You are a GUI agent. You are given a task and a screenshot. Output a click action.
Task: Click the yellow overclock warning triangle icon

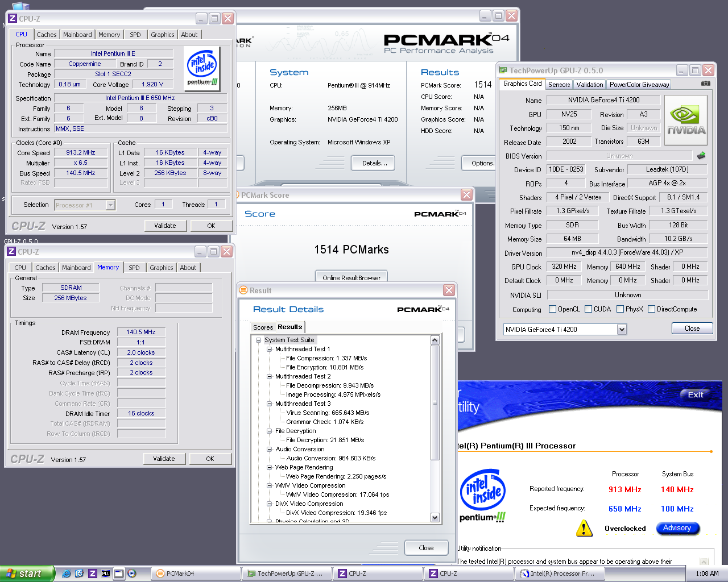(x=584, y=528)
